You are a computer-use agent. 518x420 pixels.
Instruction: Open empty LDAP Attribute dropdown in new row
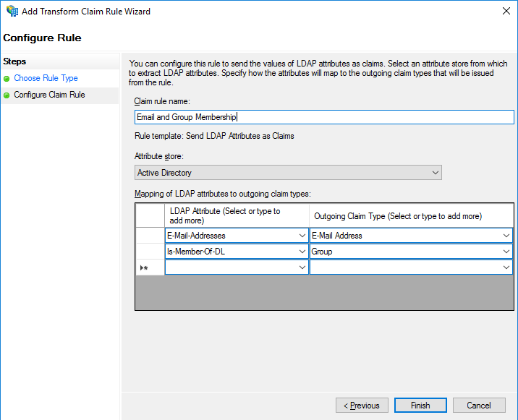[x=302, y=267]
